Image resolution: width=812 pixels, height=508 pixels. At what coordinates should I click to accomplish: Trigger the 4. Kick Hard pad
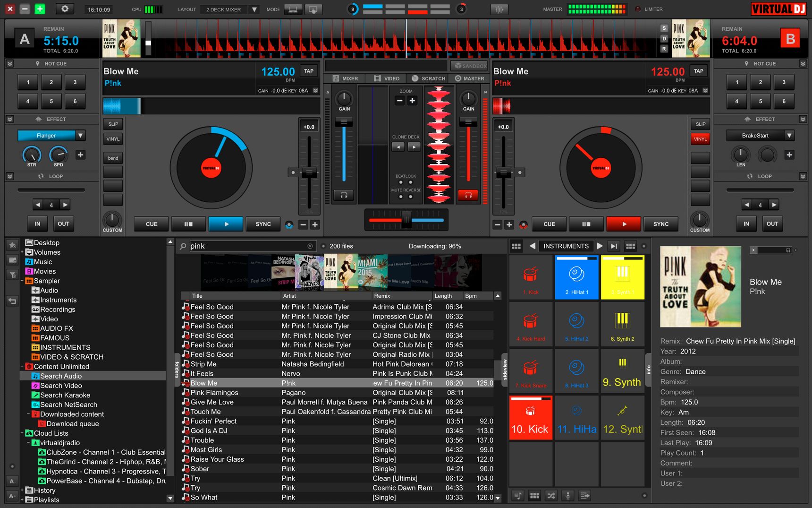[x=531, y=324]
